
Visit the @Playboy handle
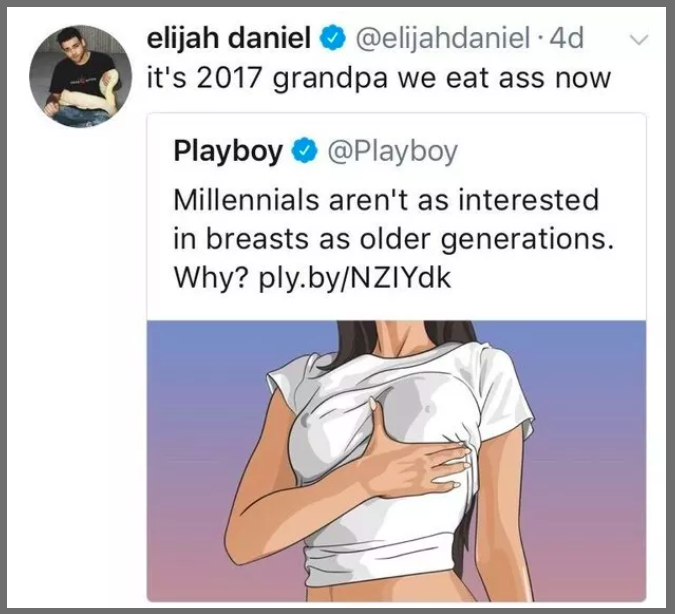click(x=393, y=151)
